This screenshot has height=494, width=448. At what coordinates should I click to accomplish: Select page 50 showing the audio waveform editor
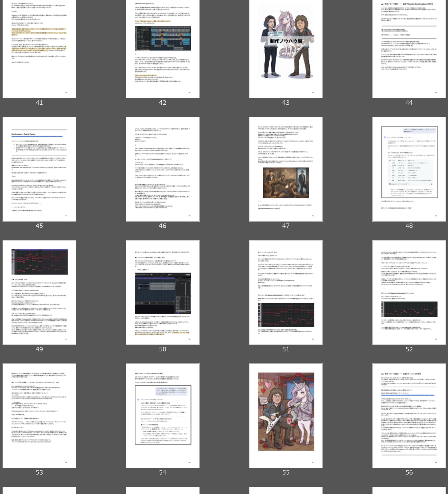coord(163,292)
